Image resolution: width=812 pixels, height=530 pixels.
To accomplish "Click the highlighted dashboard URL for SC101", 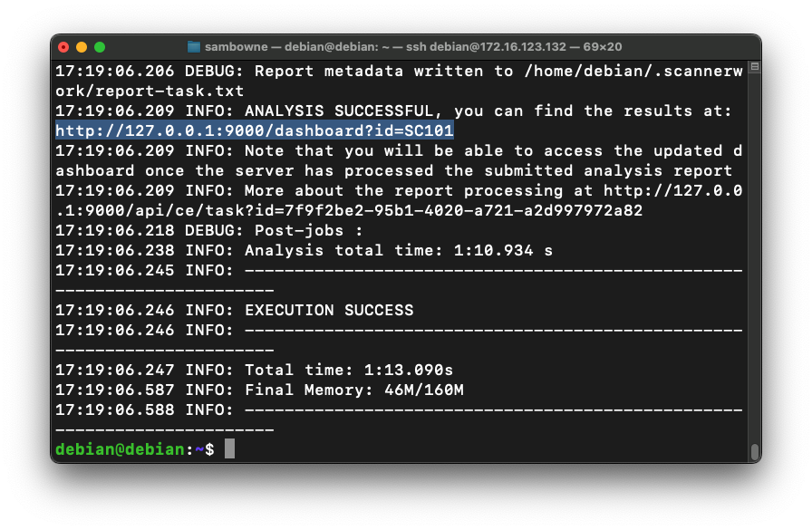I will point(255,130).
